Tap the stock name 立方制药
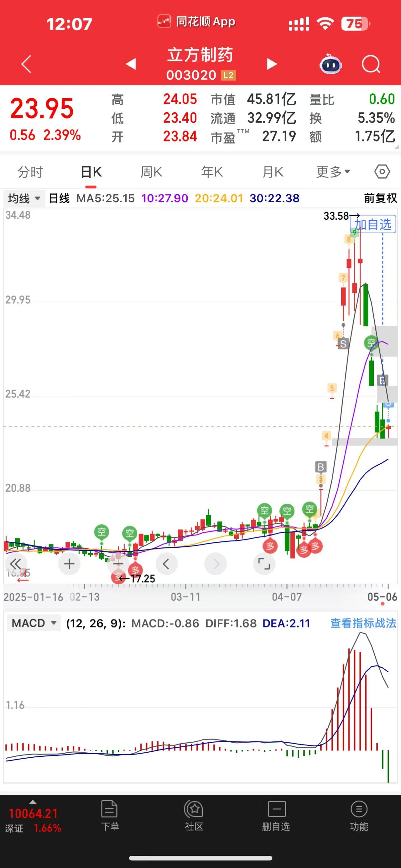 coord(200,55)
